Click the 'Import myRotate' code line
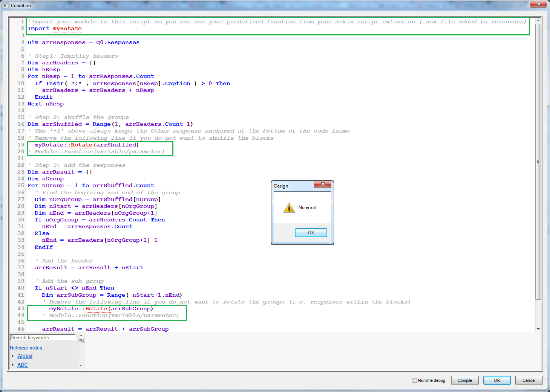The width and height of the screenshot is (550, 392). click(55, 29)
